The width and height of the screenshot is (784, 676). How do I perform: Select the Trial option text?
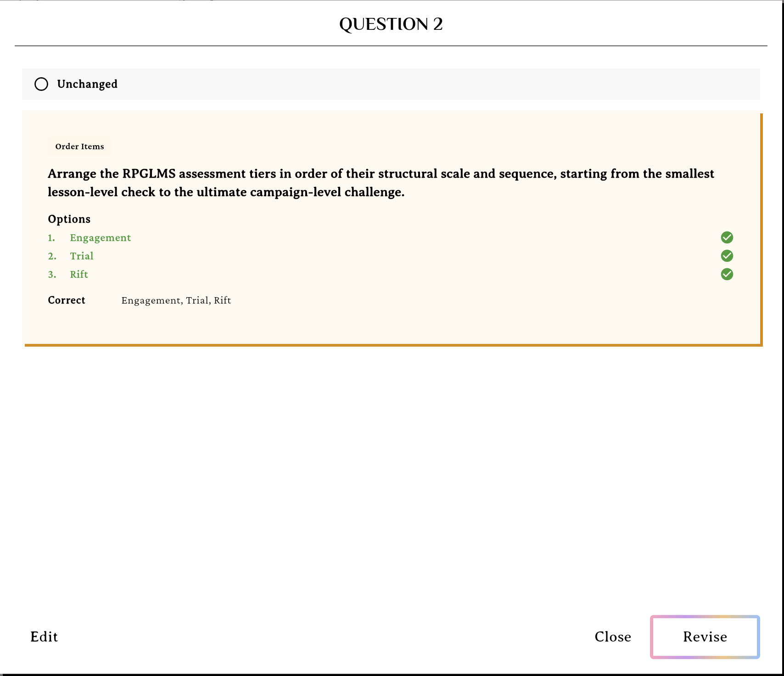tap(82, 256)
